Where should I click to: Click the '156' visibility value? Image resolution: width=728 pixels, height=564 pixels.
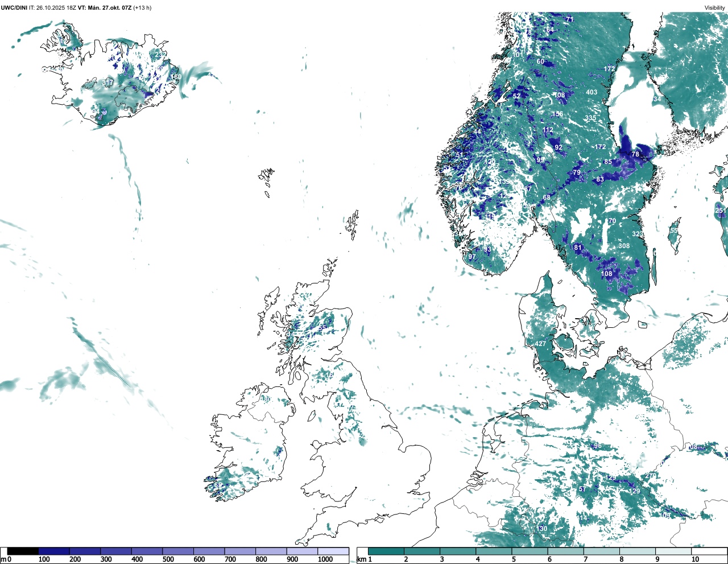tap(557, 114)
